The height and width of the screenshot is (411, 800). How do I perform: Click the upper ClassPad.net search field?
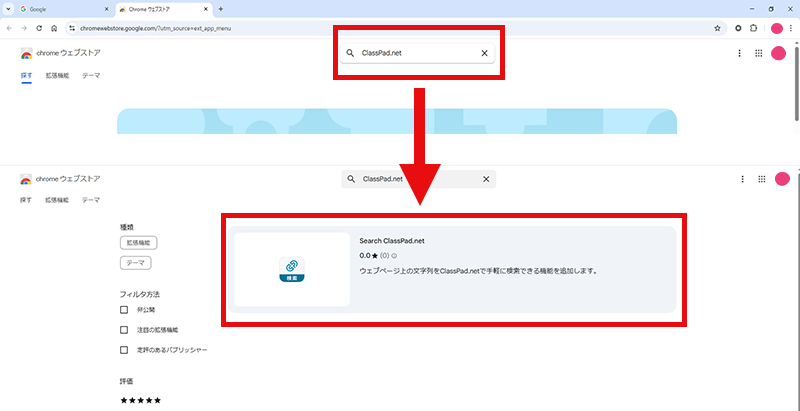[x=417, y=53]
